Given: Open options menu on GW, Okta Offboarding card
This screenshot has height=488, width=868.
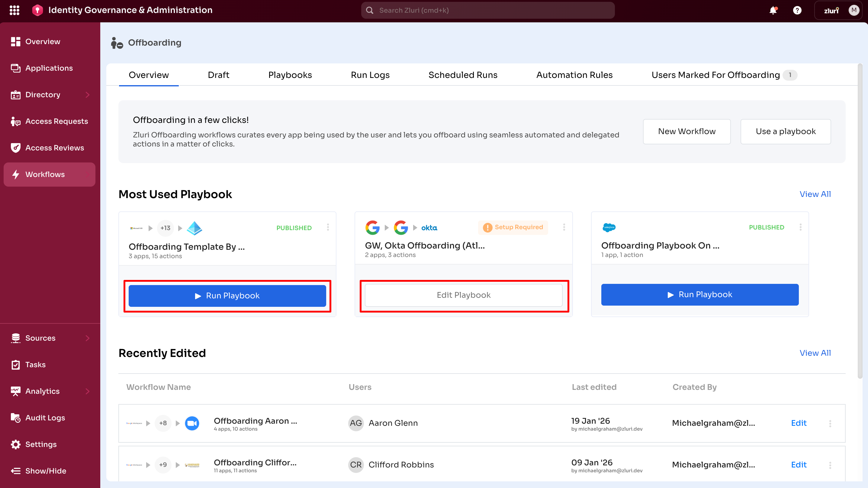Looking at the screenshot, I should tap(564, 227).
